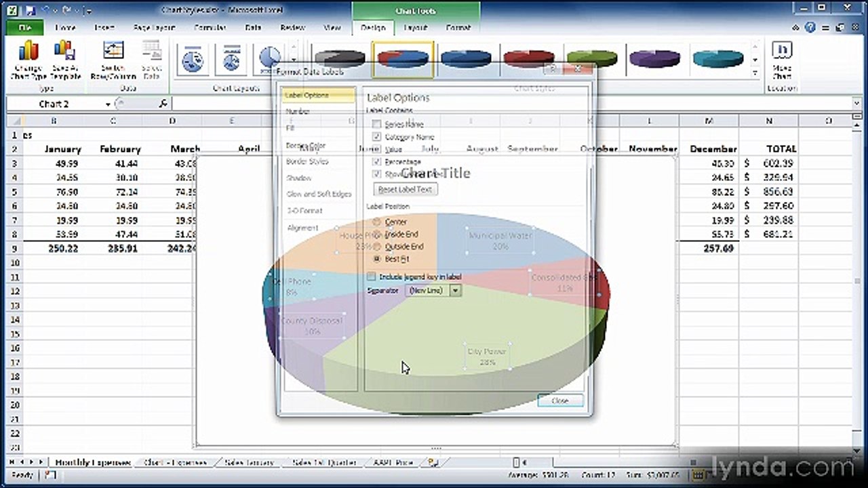Viewport: 868px width, 488px height.
Task: Select the Center label position
Action: 377,222
